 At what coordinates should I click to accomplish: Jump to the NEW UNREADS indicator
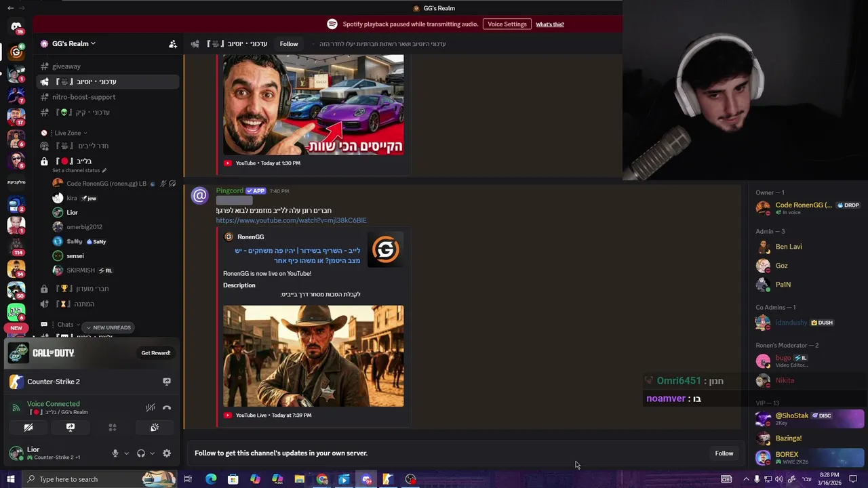point(108,327)
